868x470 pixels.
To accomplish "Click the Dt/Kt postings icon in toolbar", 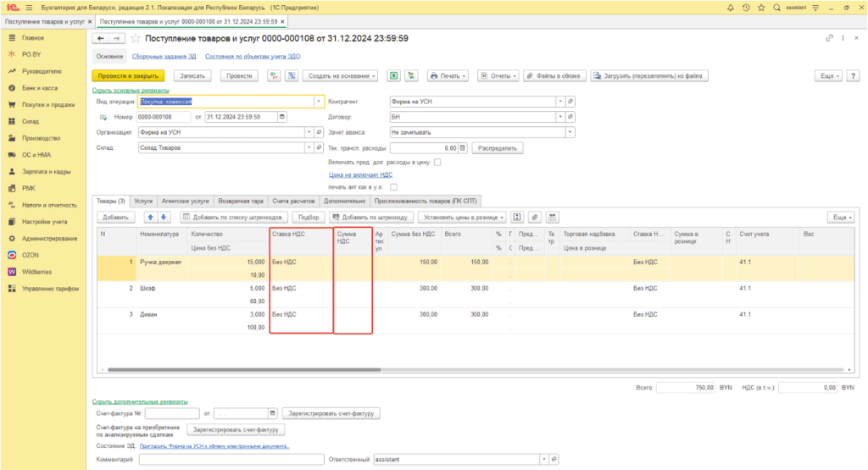I will point(274,75).
